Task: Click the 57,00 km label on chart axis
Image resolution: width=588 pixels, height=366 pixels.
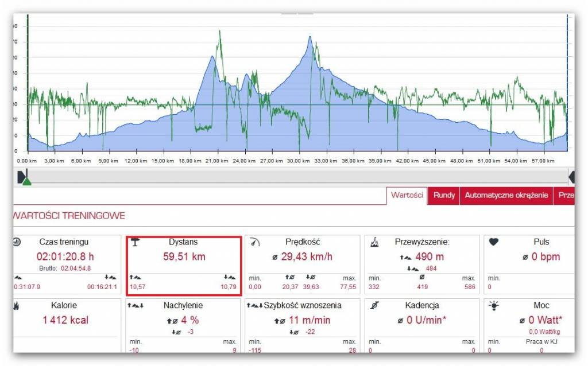Action: point(543,161)
